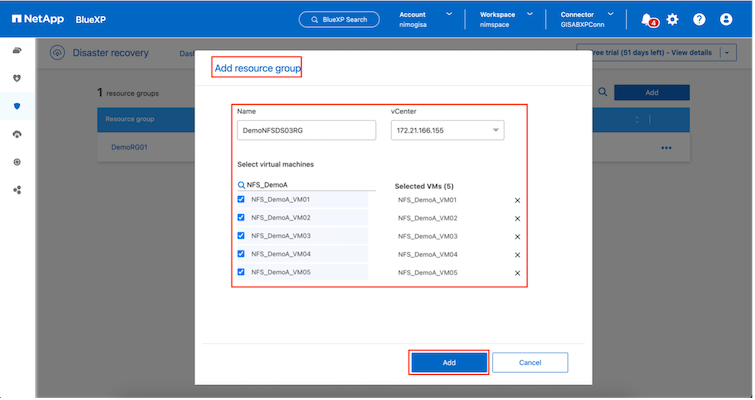
Task: Uncheck the NFS_DemoA_VM04 checkbox
Action: click(241, 254)
